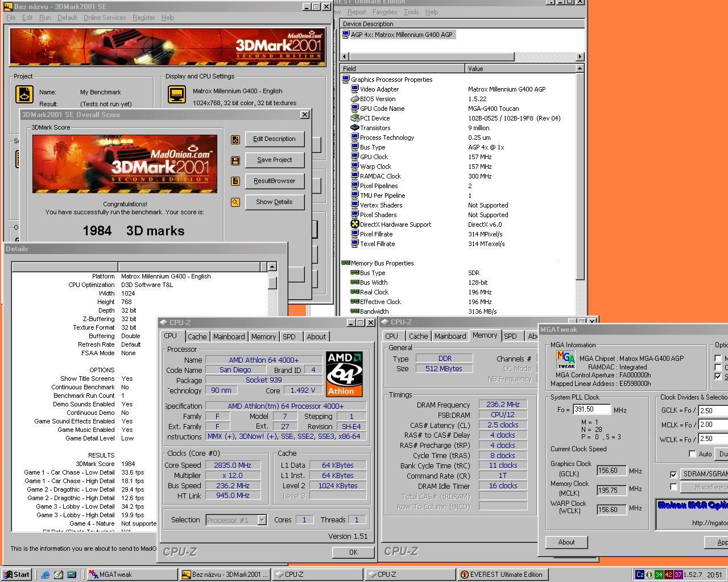This screenshot has height=582, width=728.
Task: Click the Details panel scrollbar up arrow
Action: [x=272, y=267]
